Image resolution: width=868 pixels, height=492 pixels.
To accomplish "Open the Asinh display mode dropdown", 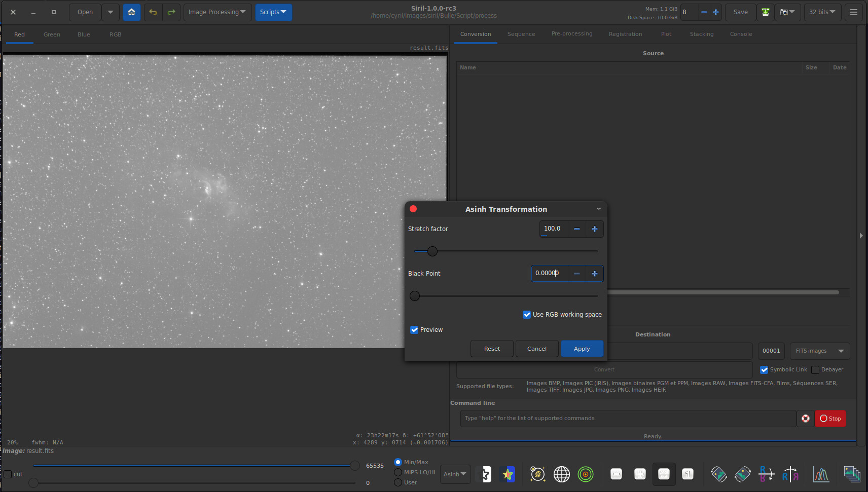I will point(455,474).
